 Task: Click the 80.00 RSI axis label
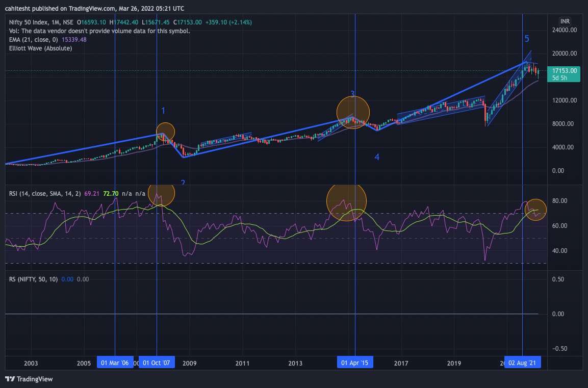[x=559, y=200]
